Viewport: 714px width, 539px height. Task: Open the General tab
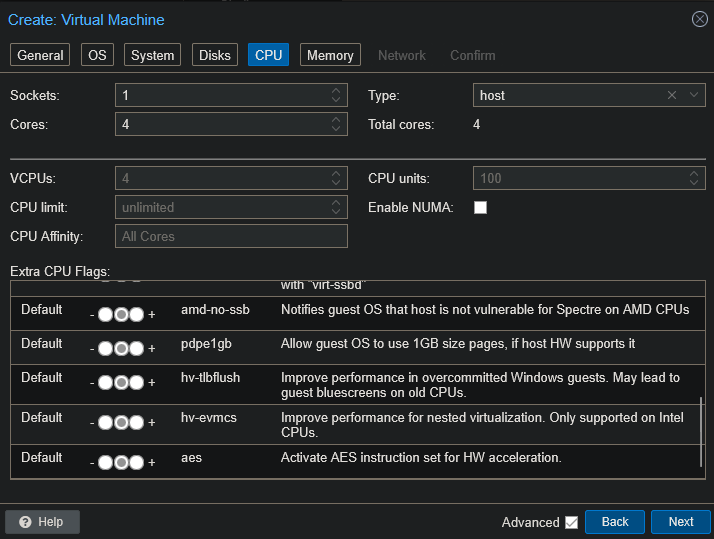click(x=40, y=55)
